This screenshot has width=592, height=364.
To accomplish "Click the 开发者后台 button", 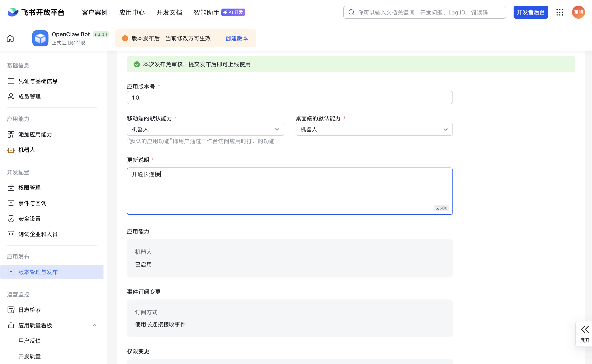I will coord(531,12).
